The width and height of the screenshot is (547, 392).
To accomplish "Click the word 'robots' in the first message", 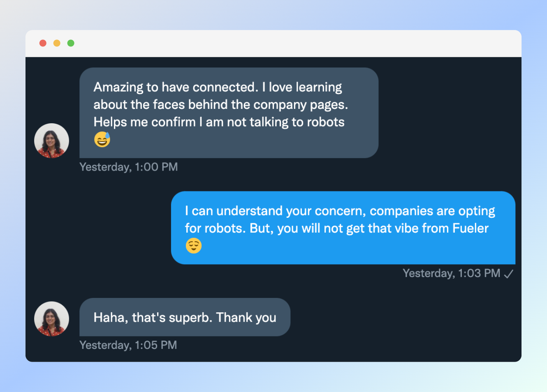I will click(326, 122).
